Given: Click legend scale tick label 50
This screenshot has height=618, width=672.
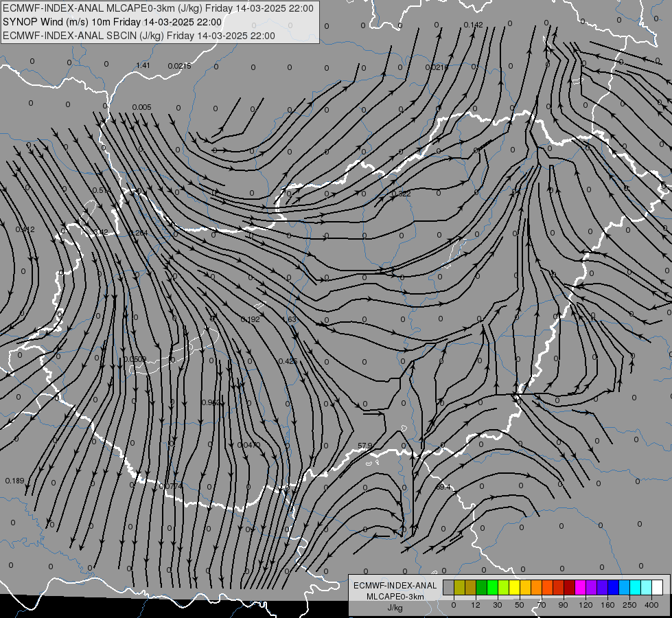Looking at the screenshot, I should click(520, 605).
